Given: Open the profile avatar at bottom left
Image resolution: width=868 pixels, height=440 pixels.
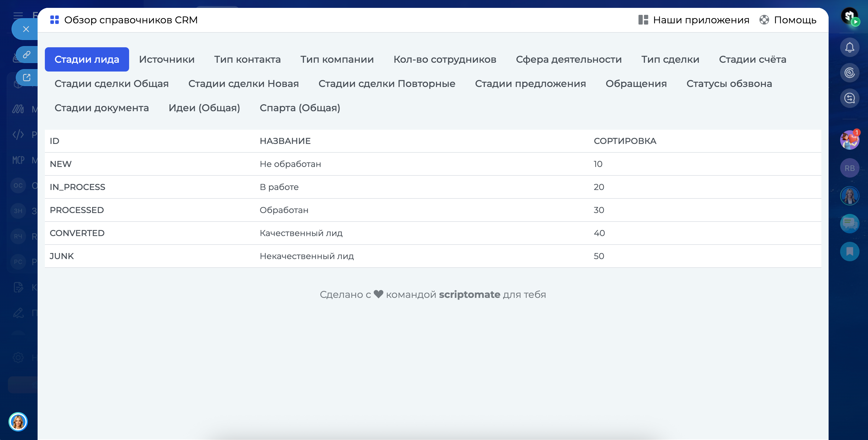Looking at the screenshot, I should (18, 422).
